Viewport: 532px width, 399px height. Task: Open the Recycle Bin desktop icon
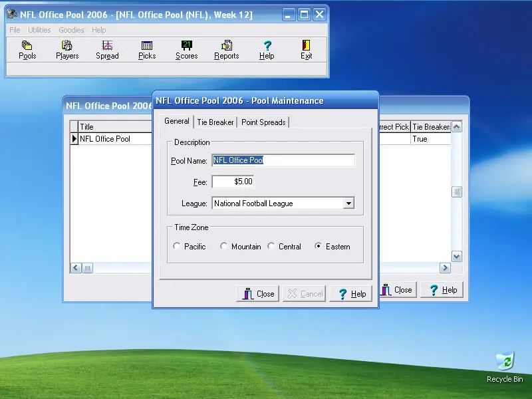pos(505,367)
